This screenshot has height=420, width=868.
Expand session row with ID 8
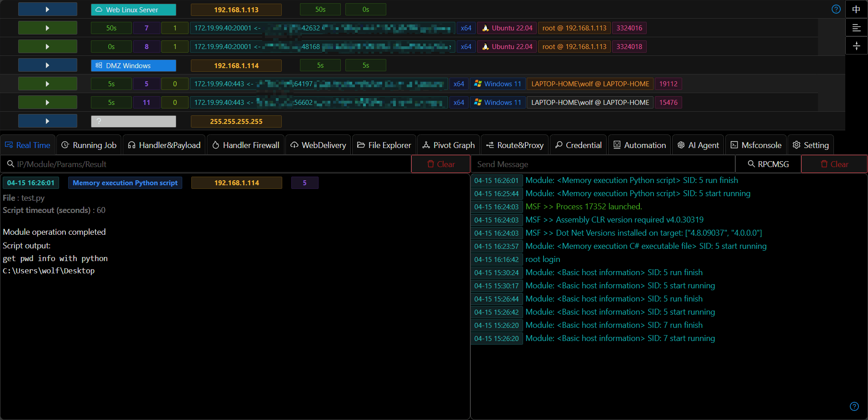pos(48,47)
